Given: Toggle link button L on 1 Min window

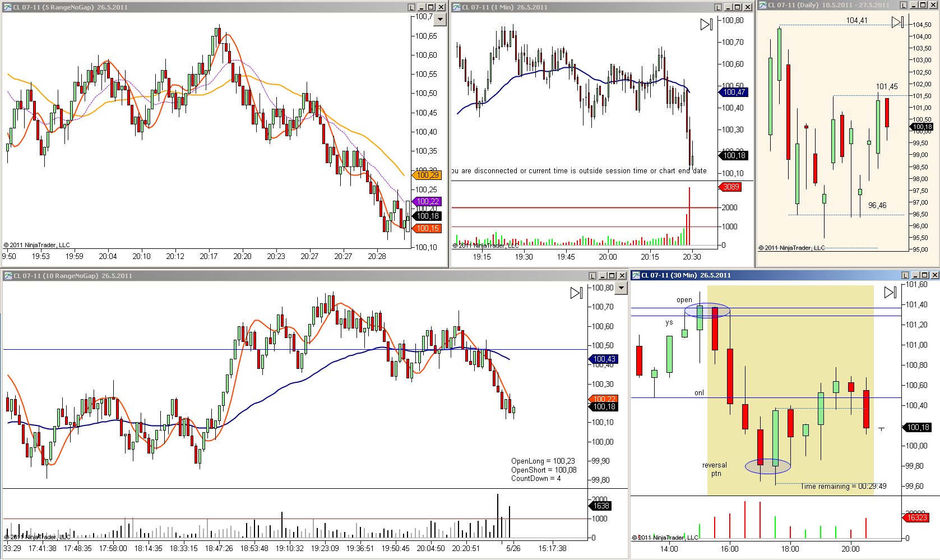Looking at the screenshot, I should 718,7.
